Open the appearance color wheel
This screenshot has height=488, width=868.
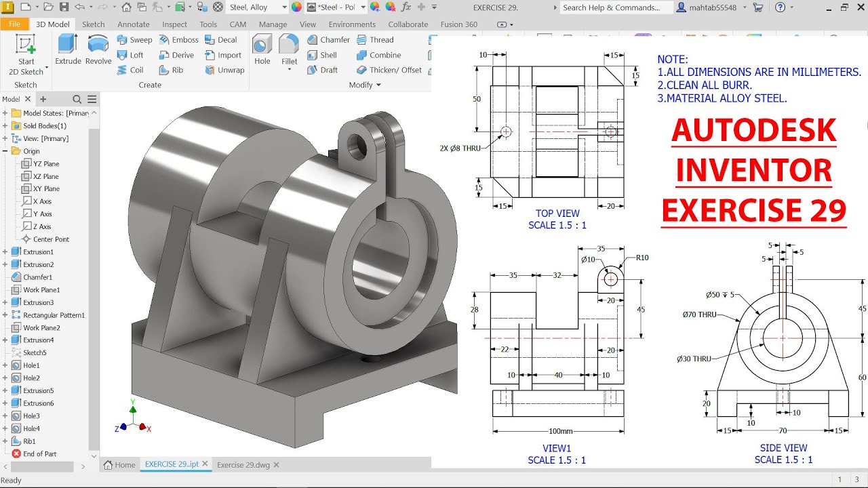(x=296, y=7)
